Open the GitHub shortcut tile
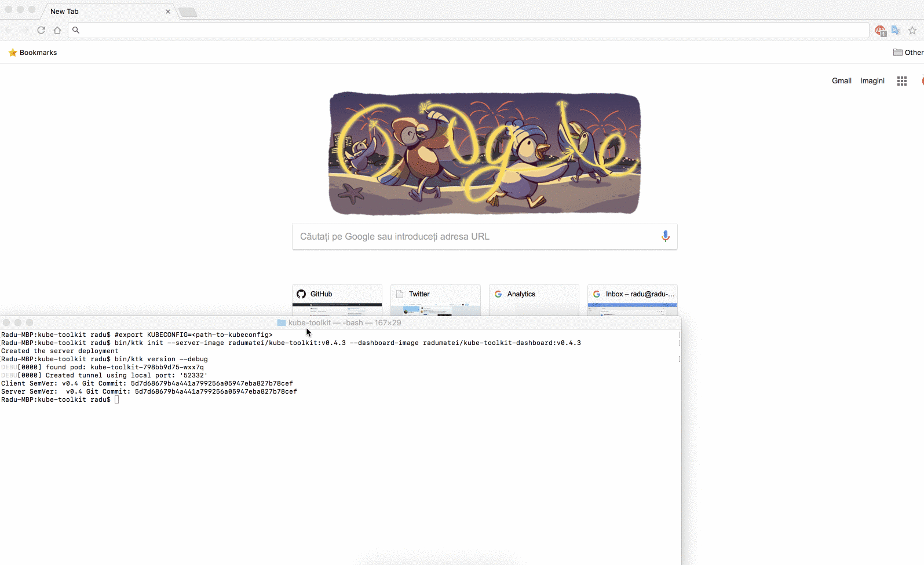The width and height of the screenshot is (924, 565). pyautogui.click(x=337, y=300)
